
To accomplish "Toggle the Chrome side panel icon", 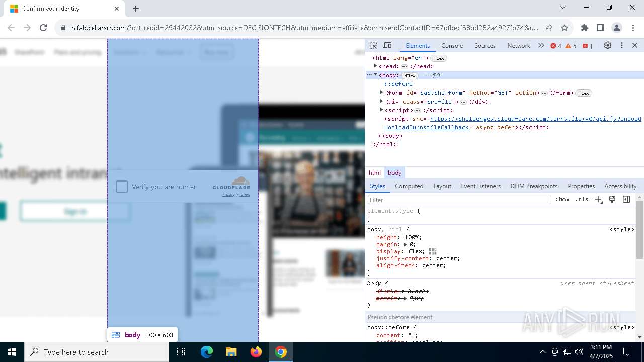I will [601, 28].
